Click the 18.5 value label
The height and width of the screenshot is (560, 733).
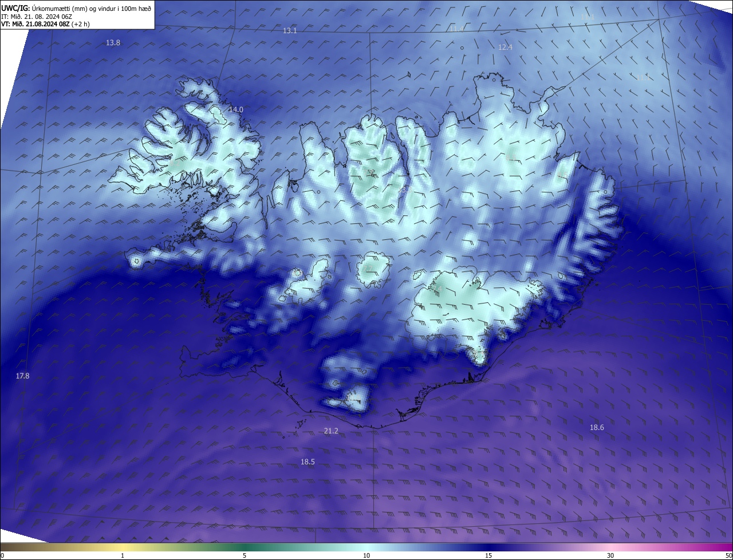(308, 462)
